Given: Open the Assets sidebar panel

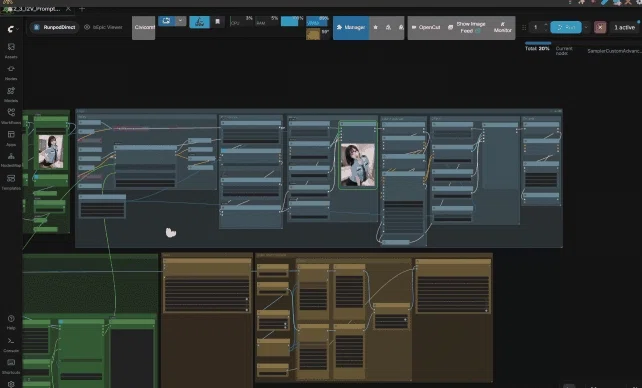Looking at the screenshot, I should tap(11, 51).
